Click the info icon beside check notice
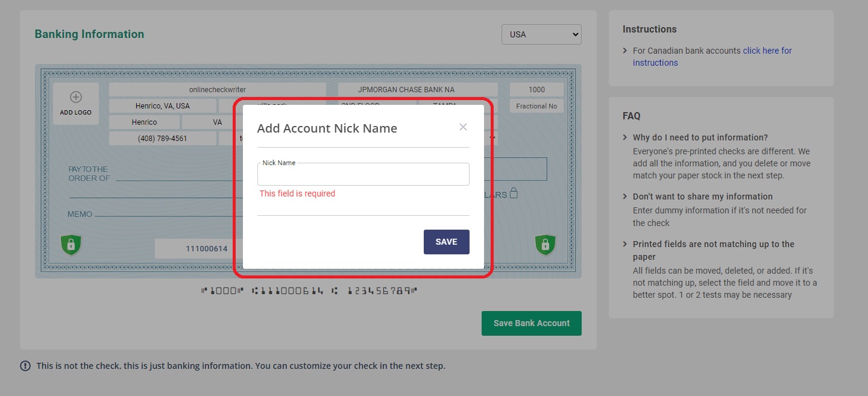 coord(25,366)
